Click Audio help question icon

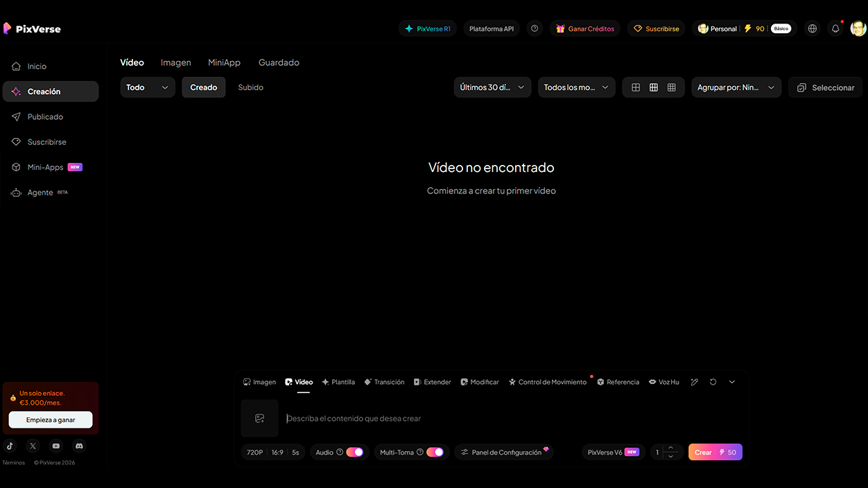click(x=340, y=452)
